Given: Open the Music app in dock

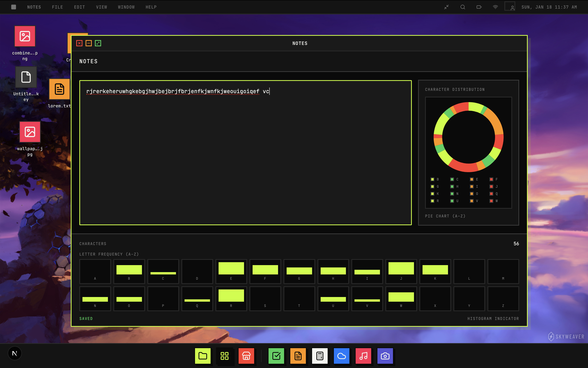Looking at the screenshot, I should click(x=363, y=356).
